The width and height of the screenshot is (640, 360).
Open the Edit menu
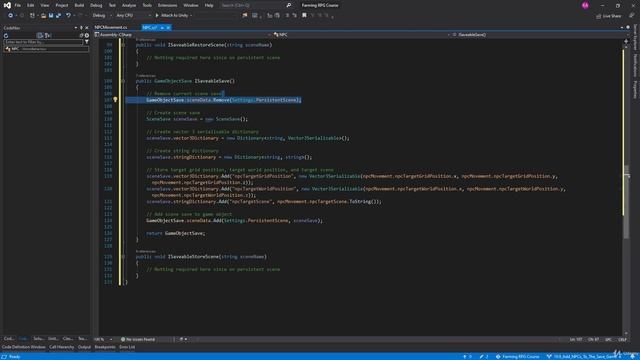[31, 5]
